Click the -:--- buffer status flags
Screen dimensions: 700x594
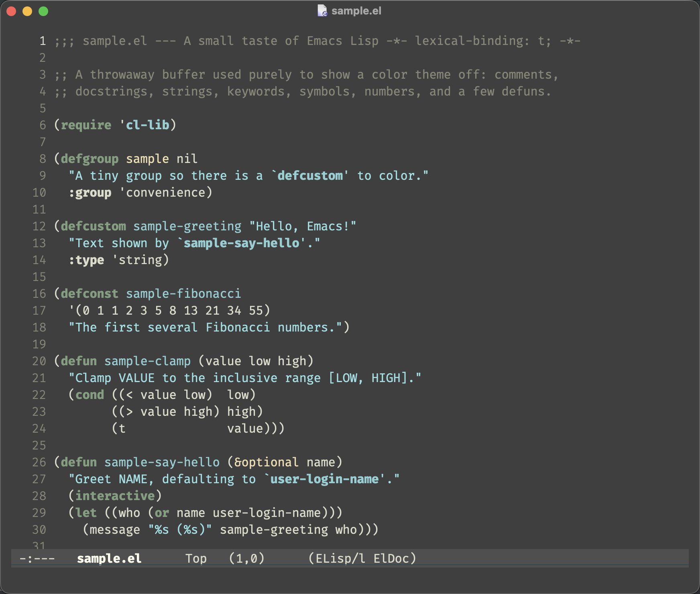point(37,558)
